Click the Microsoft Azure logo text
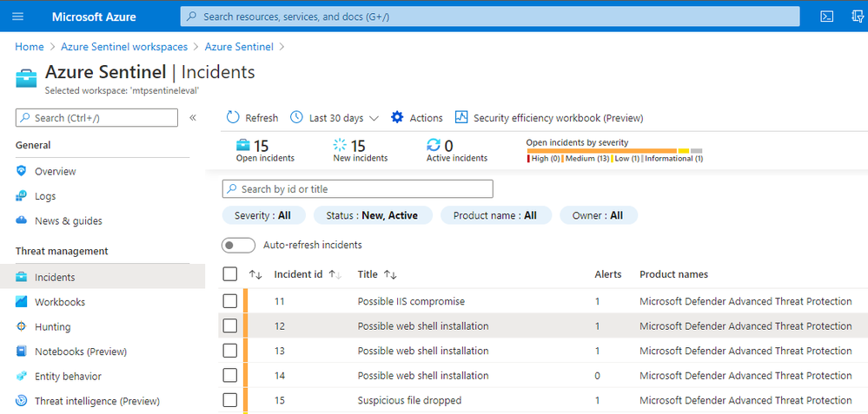This screenshot has height=414, width=868. pos(94,16)
